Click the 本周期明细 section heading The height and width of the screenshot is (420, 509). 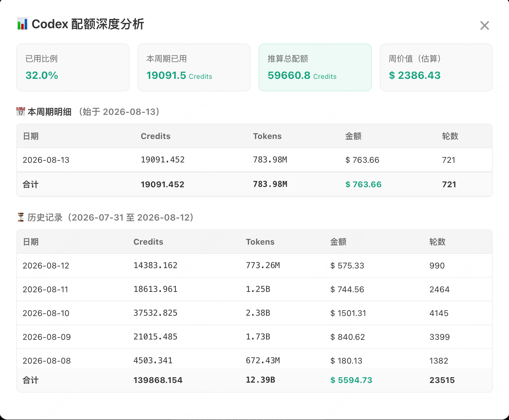tap(49, 112)
